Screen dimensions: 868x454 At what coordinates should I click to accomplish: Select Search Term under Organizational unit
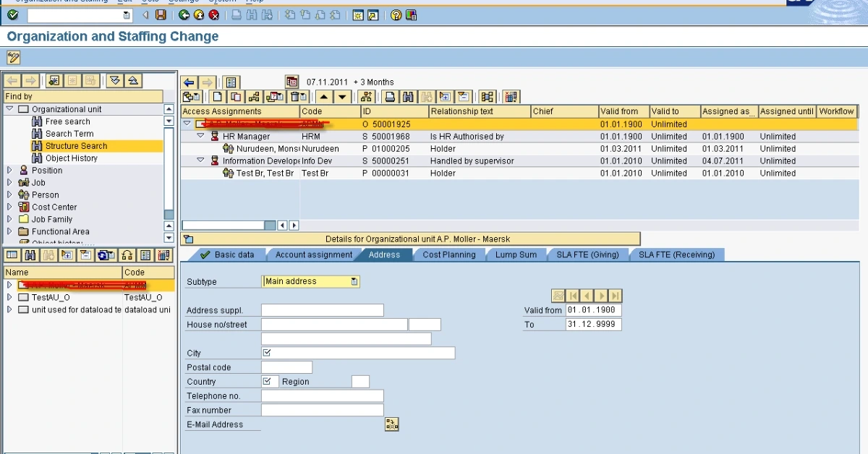(x=69, y=134)
